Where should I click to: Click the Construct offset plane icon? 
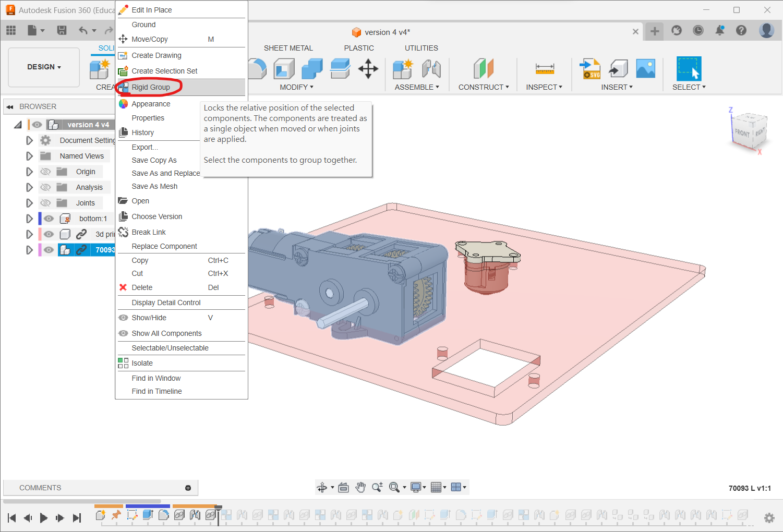[x=483, y=68]
